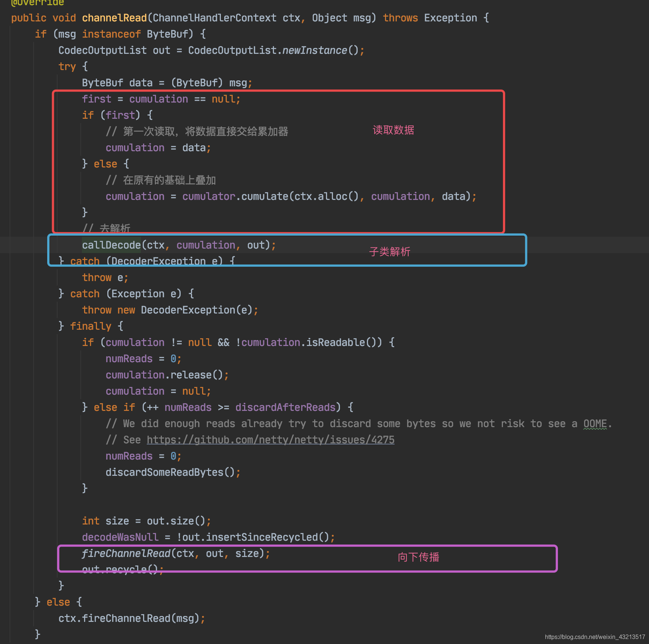
Task: Click the underlined OOME word in comment
Action: coord(595,423)
